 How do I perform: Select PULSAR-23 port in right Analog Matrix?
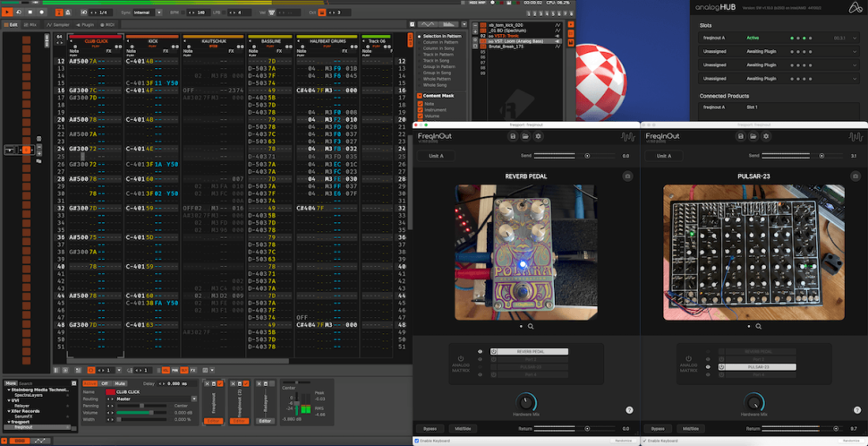point(757,367)
